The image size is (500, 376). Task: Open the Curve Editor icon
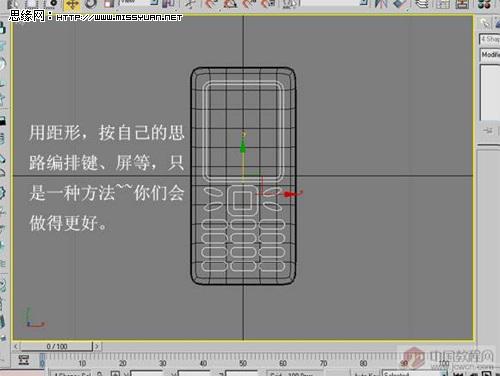click(443, 3)
